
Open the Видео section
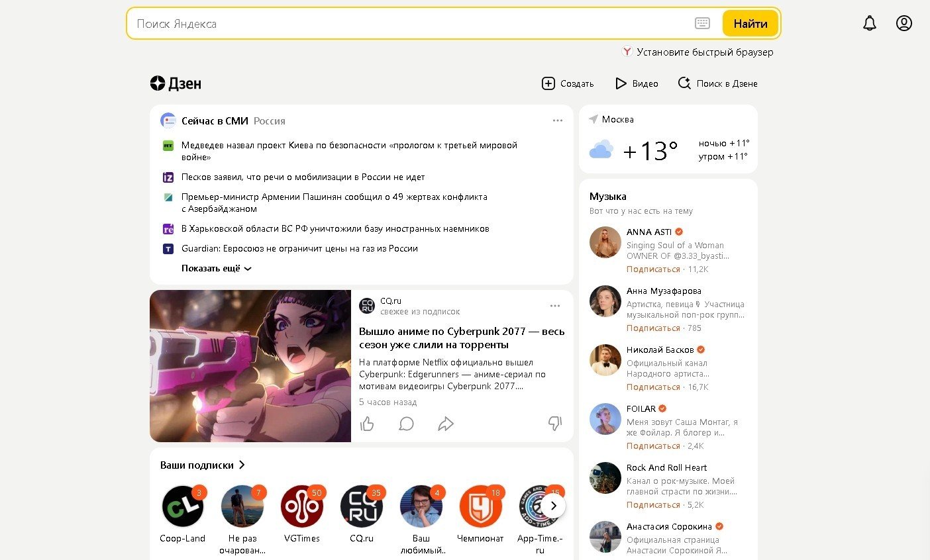[637, 83]
